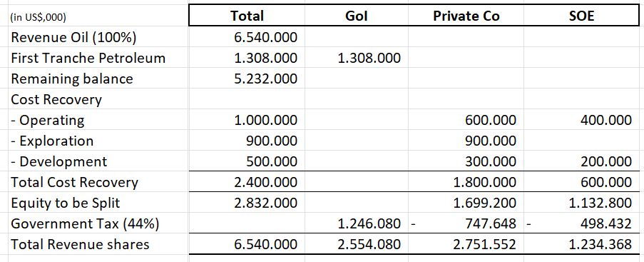Click the Development total 500.000 cell
Screen dimensions: 644x262
(x=247, y=161)
